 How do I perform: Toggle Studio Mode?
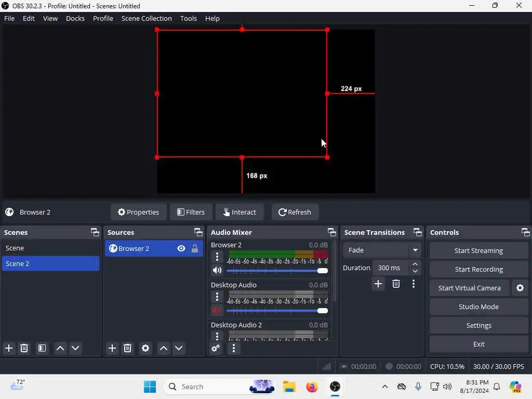pos(478,307)
